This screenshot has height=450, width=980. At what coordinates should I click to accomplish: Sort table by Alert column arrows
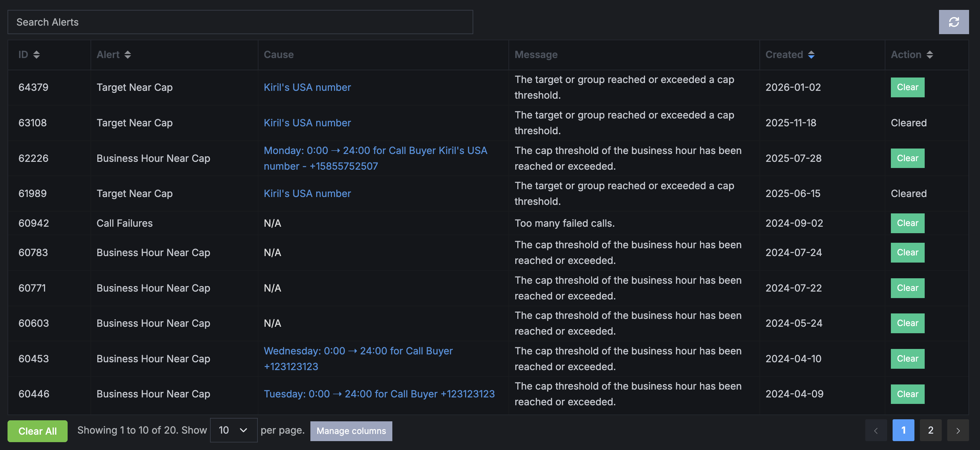(127, 55)
